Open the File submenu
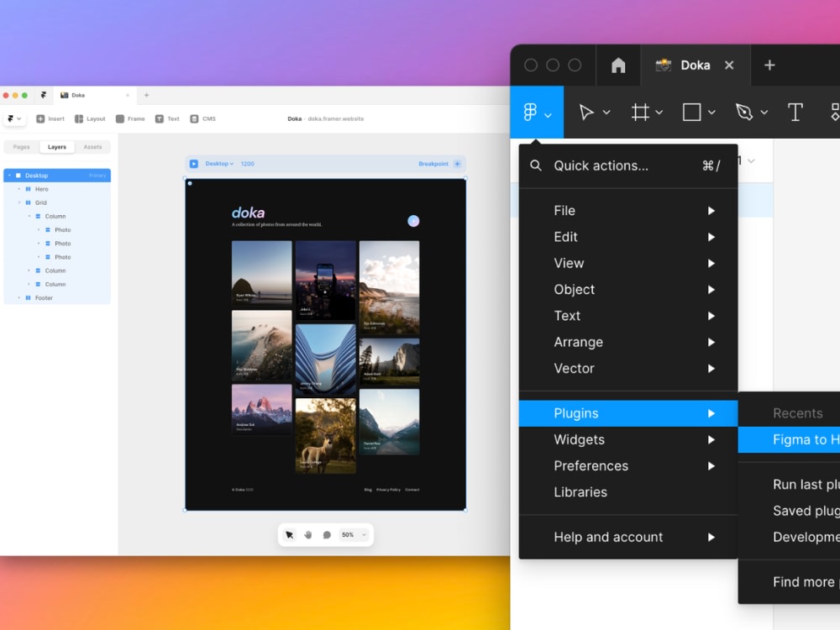Image resolution: width=840 pixels, height=630 pixels. pos(627,211)
